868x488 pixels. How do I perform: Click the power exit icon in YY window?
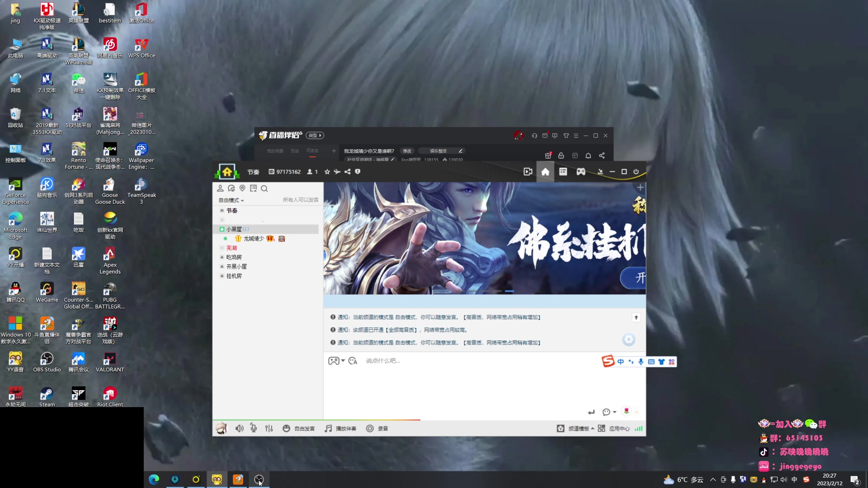[x=636, y=172]
